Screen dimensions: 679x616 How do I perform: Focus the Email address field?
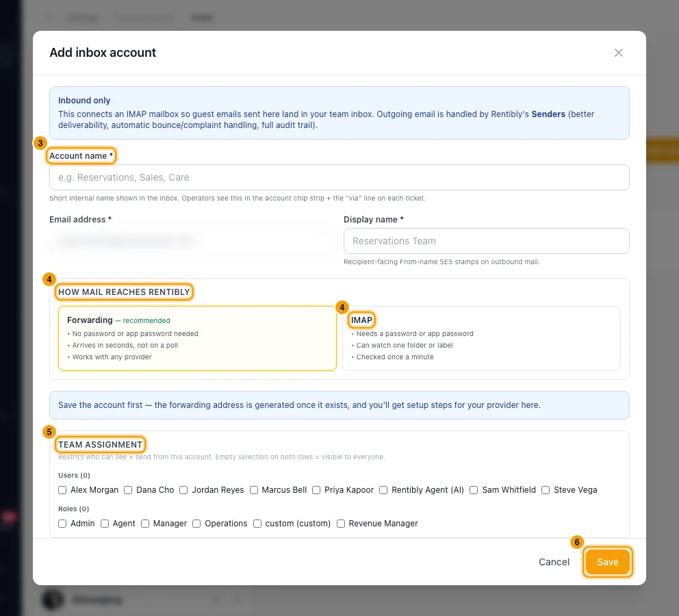tap(192, 241)
